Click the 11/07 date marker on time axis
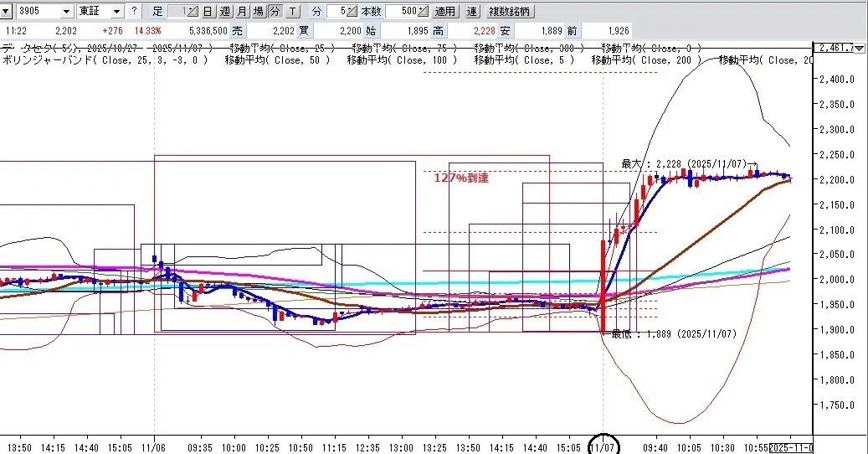 click(x=603, y=447)
